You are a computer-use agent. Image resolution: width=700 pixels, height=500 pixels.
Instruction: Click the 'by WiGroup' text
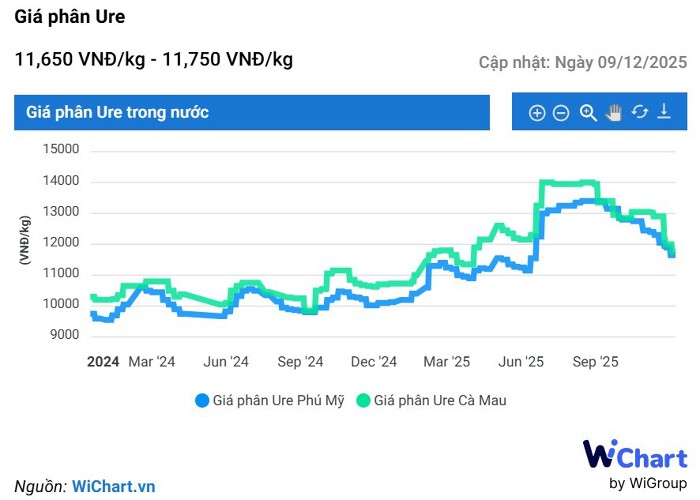click(x=648, y=483)
